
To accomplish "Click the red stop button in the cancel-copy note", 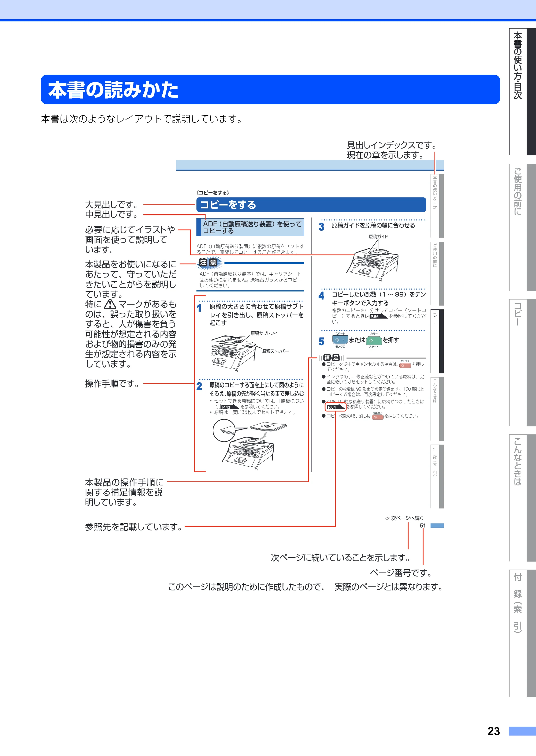I will pos(405,365).
